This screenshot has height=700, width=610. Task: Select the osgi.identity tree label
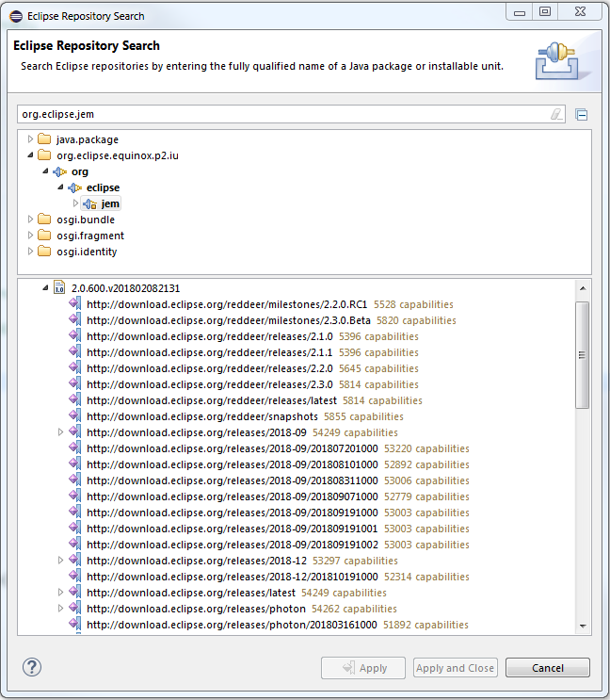87,252
